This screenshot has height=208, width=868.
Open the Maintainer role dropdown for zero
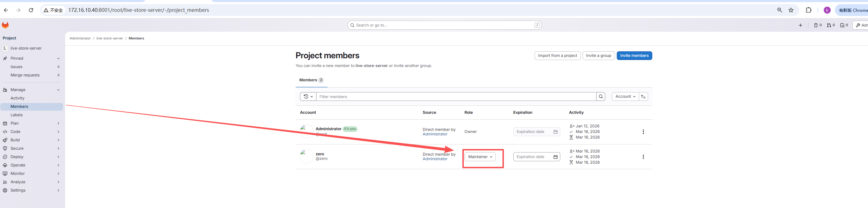480,157
